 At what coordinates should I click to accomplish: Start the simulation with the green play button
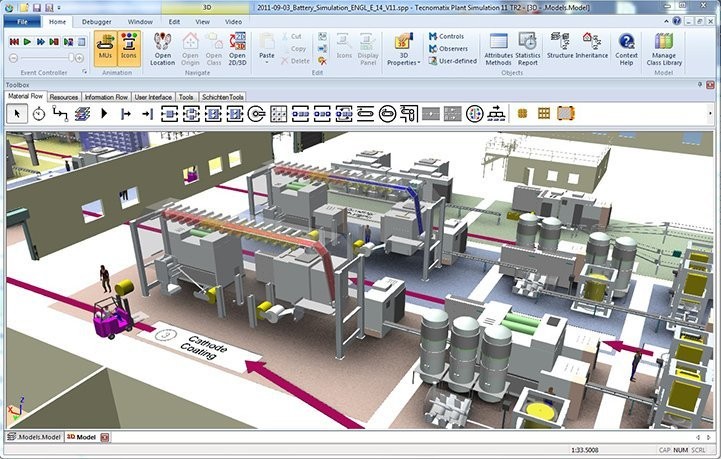[28, 42]
